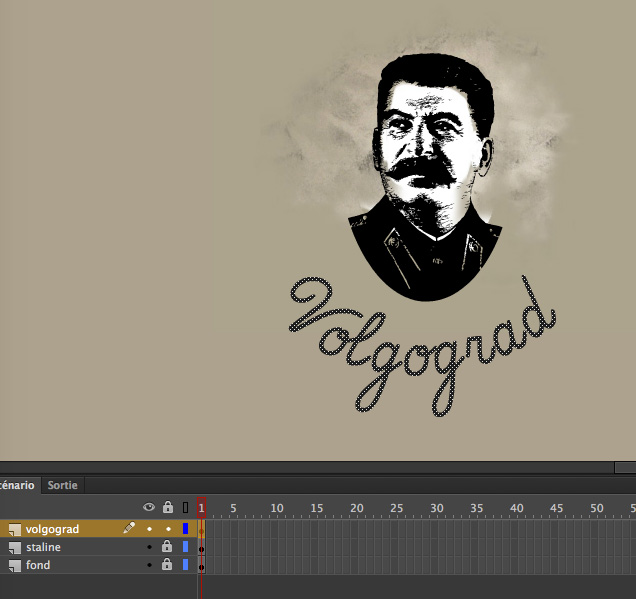Lock the volgograd layer
Image resolution: width=636 pixels, height=599 pixels.
click(168, 529)
